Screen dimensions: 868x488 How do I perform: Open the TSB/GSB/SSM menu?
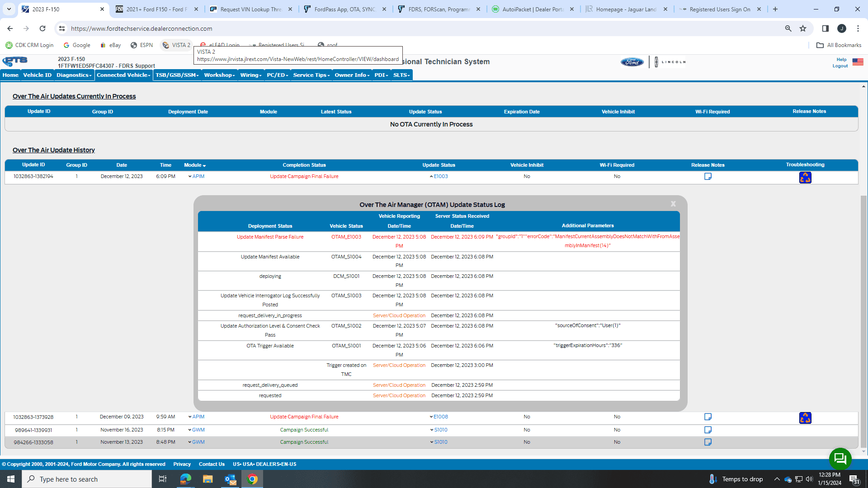[177, 75]
